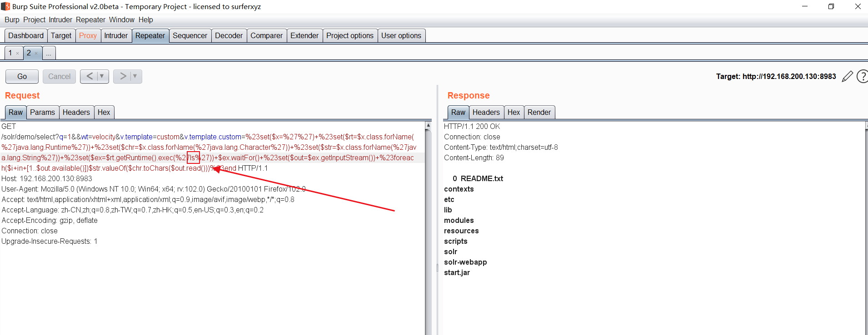Open the Project menu
This screenshot has height=335, width=868.
click(35, 20)
